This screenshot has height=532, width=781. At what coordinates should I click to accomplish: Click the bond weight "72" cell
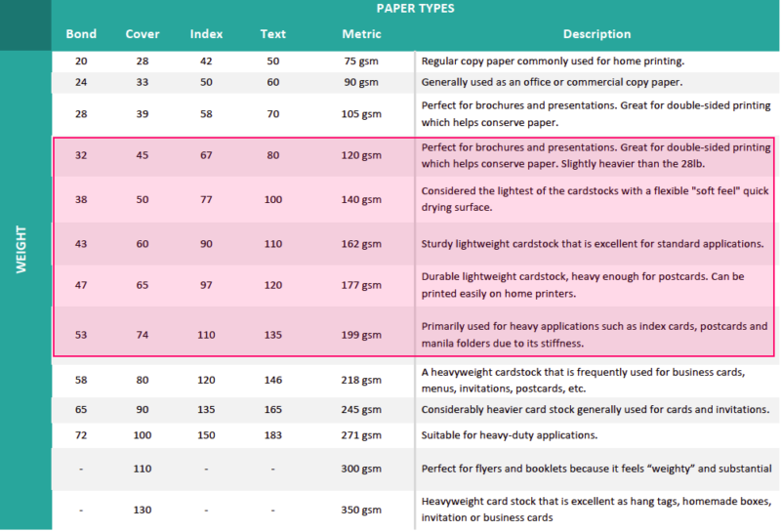(x=81, y=434)
